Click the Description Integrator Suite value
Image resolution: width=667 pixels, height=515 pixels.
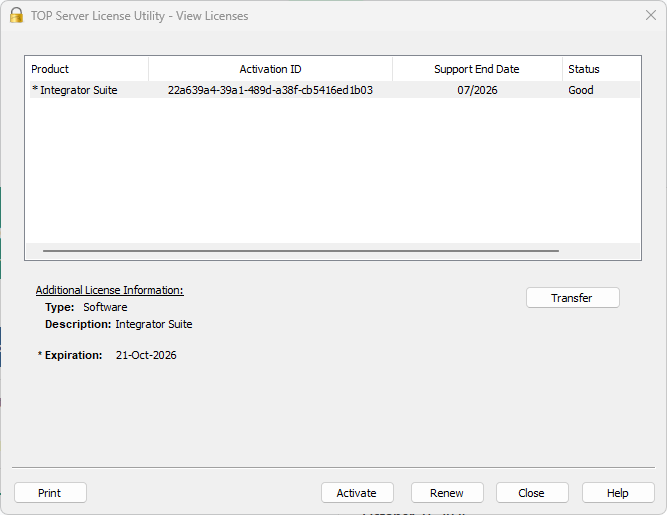[x=154, y=324]
